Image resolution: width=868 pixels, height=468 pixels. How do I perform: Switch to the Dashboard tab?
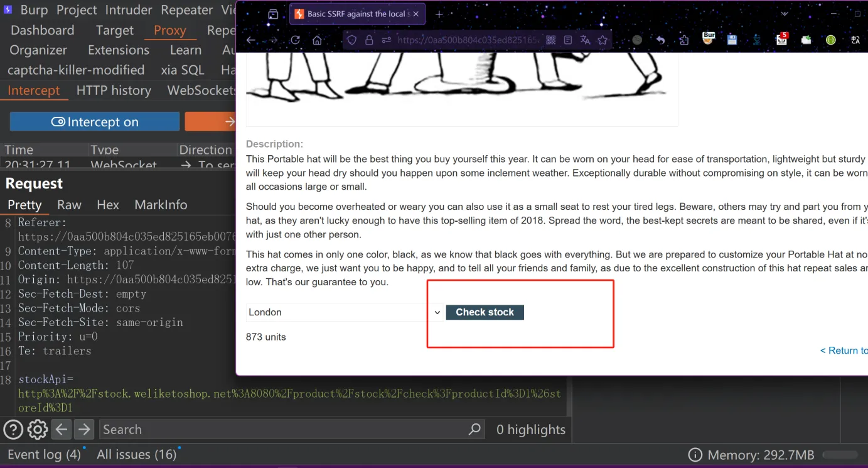pos(43,30)
